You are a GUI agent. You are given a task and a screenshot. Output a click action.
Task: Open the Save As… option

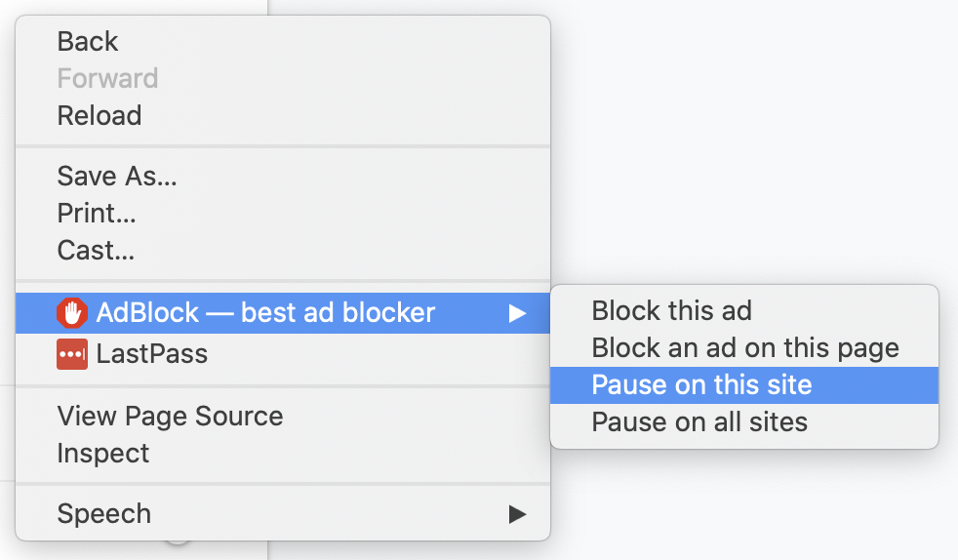[117, 176]
